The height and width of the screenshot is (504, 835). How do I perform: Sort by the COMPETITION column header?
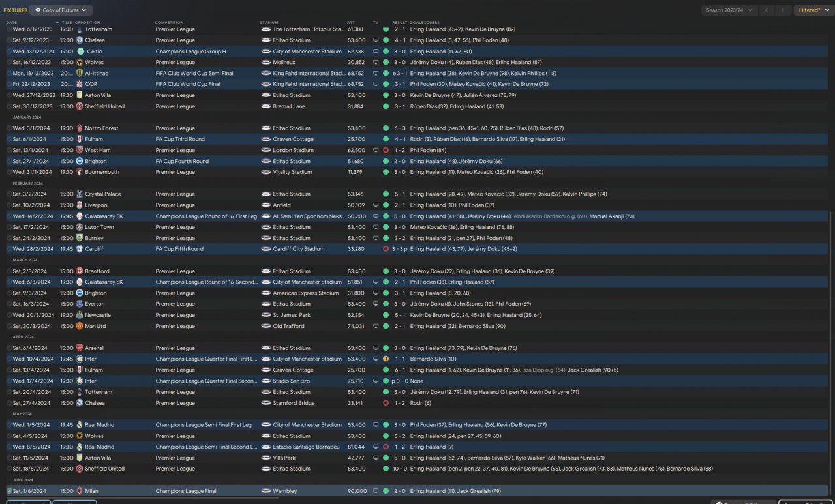coord(169,23)
